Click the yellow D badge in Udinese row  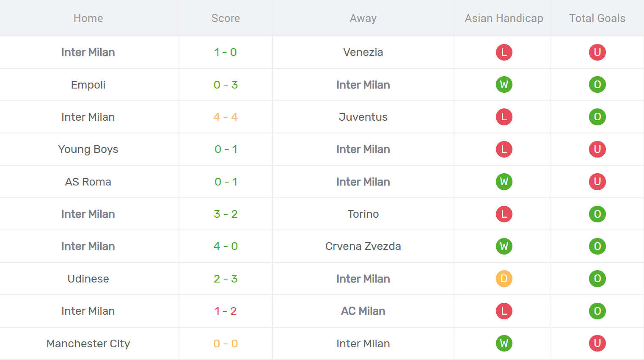504,279
